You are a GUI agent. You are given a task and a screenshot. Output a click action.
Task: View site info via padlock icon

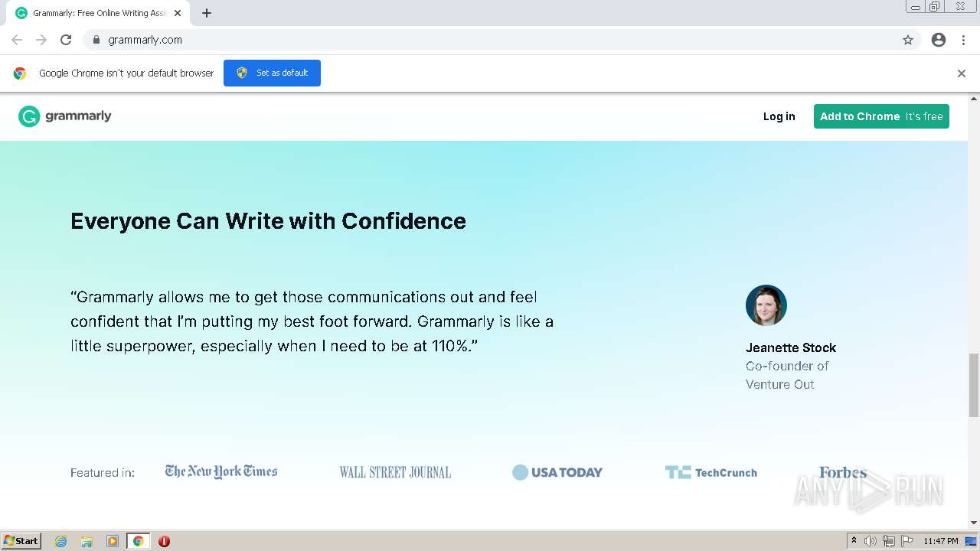96,40
